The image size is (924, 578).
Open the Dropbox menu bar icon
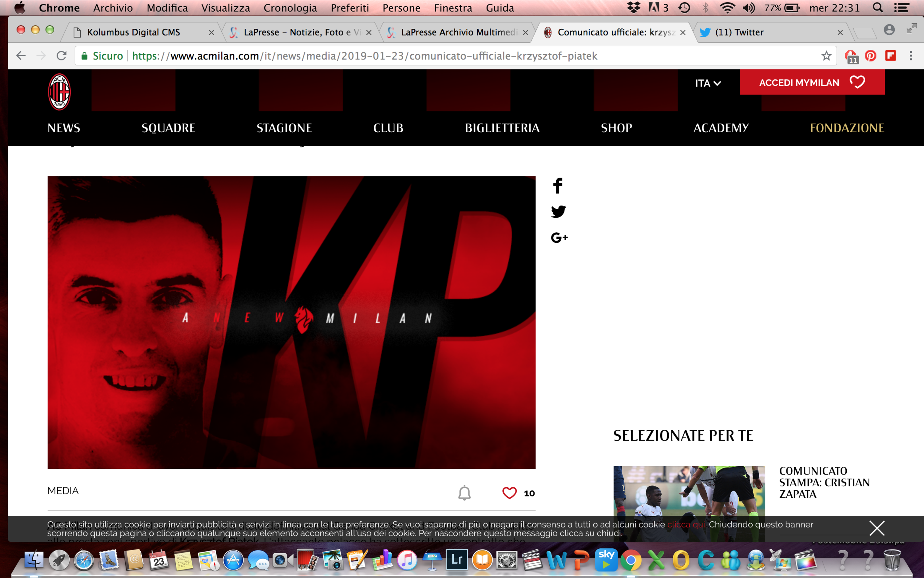[x=634, y=8]
